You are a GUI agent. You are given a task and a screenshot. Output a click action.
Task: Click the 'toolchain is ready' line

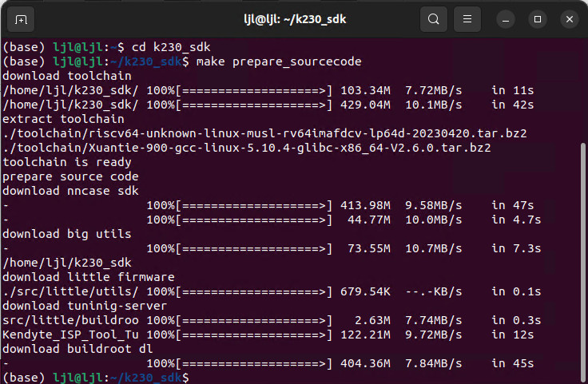pyautogui.click(x=67, y=162)
